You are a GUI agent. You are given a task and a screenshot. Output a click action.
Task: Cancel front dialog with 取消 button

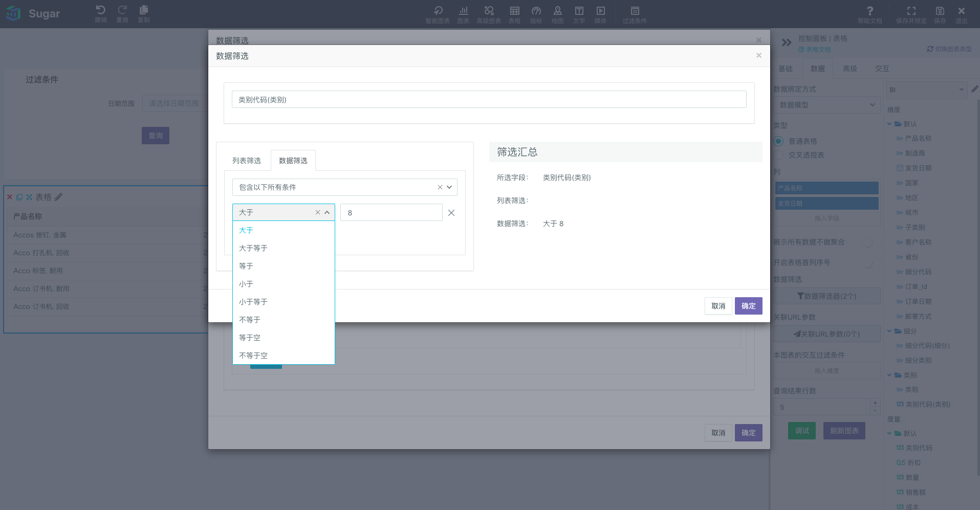(x=718, y=306)
